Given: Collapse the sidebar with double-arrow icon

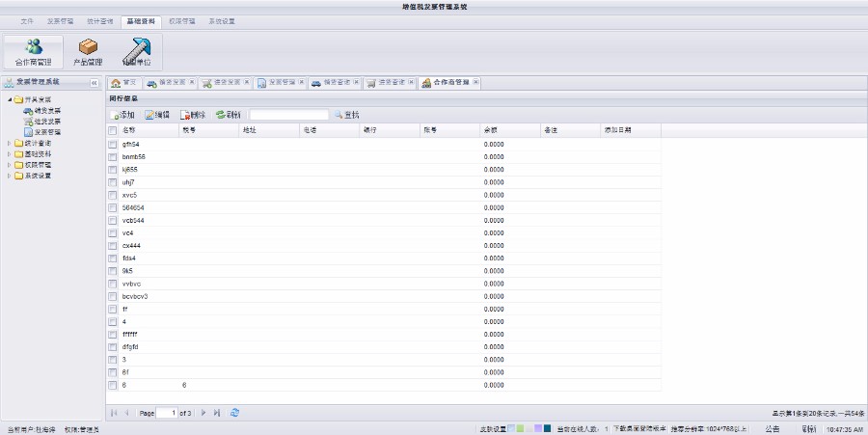Looking at the screenshot, I should coord(95,83).
